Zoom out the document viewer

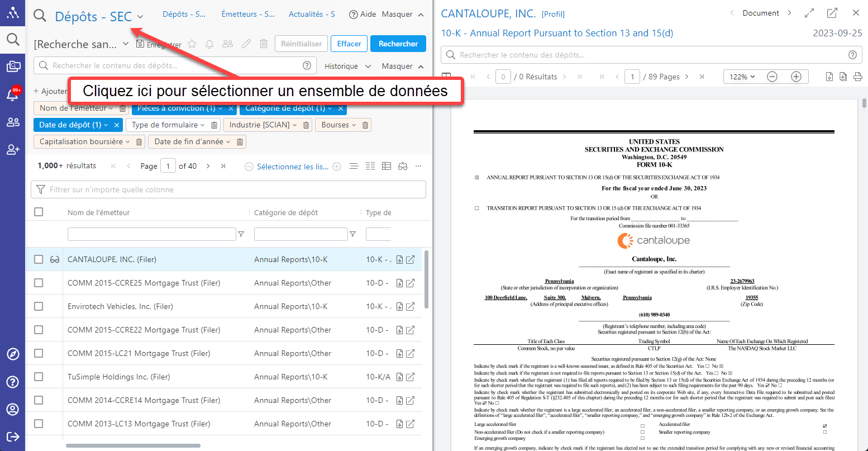point(772,77)
